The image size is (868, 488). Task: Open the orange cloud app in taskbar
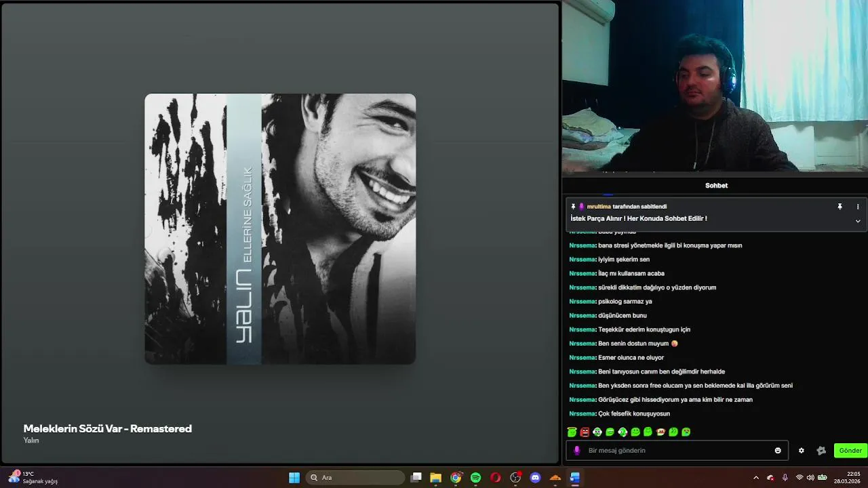555,478
